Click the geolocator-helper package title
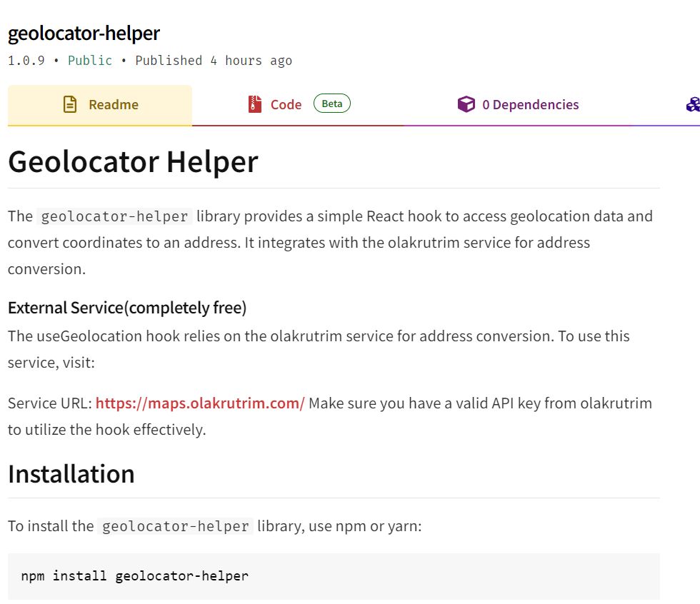 click(84, 34)
